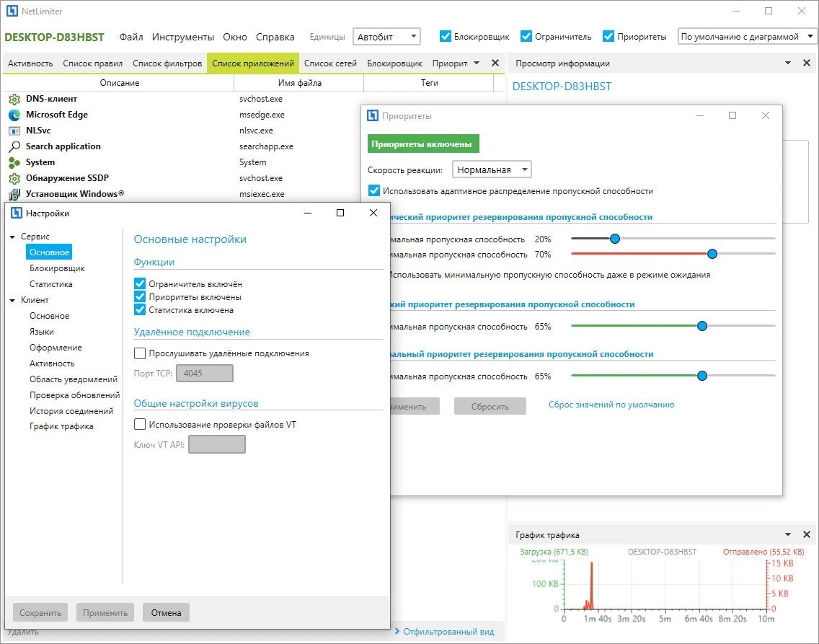Select Языки in settings tree
Screen dimensions: 819x644
pos(42,332)
